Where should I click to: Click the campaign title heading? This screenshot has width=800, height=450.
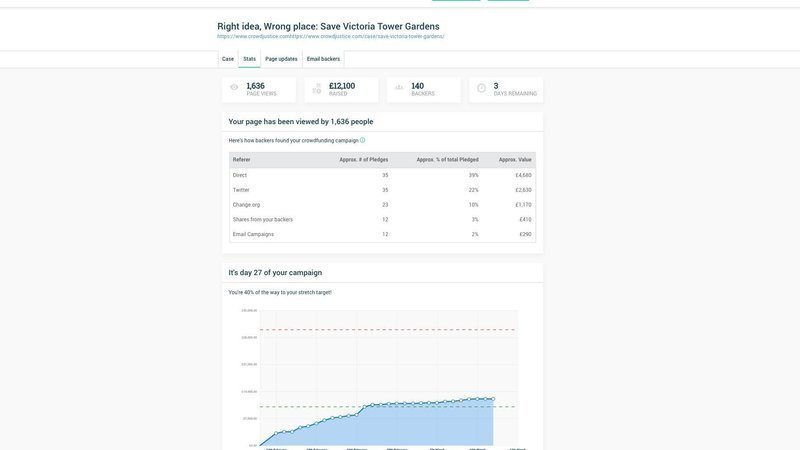(328, 26)
